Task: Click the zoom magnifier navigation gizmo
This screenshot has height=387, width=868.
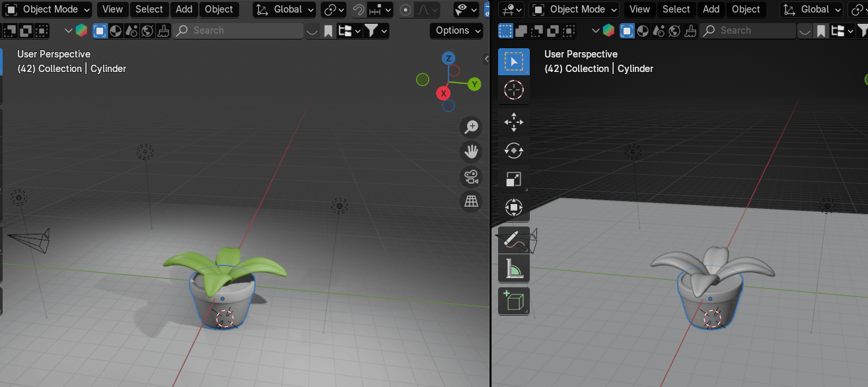Action: coord(471,127)
